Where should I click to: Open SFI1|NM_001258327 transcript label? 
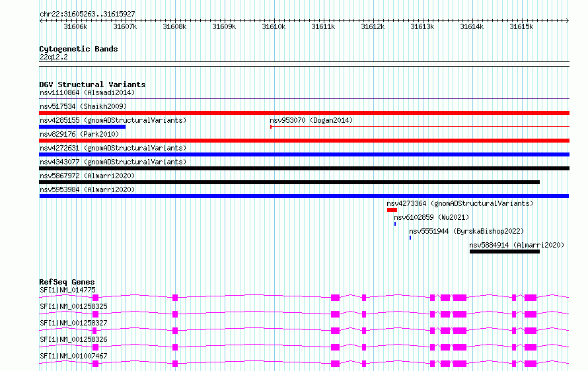(x=73, y=323)
